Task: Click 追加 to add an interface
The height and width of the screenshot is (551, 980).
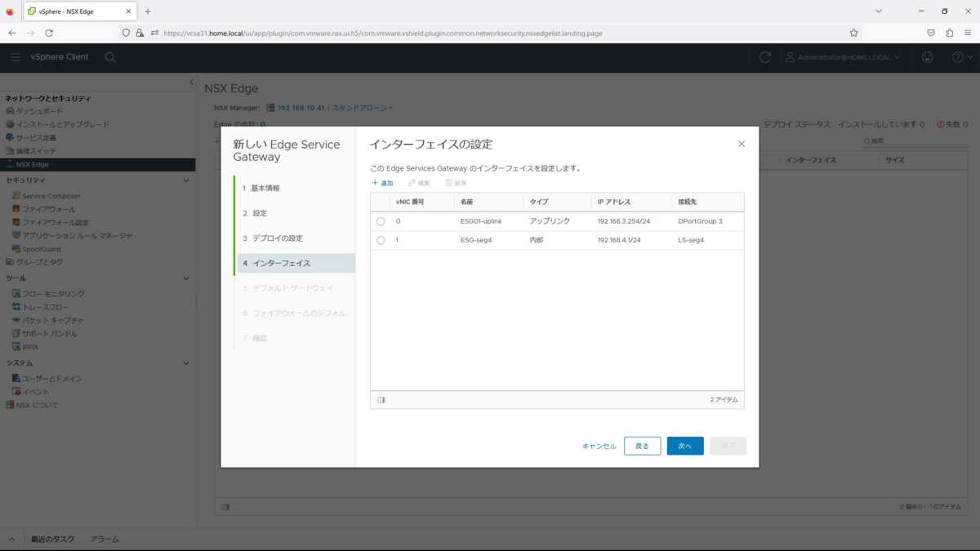Action: click(383, 183)
